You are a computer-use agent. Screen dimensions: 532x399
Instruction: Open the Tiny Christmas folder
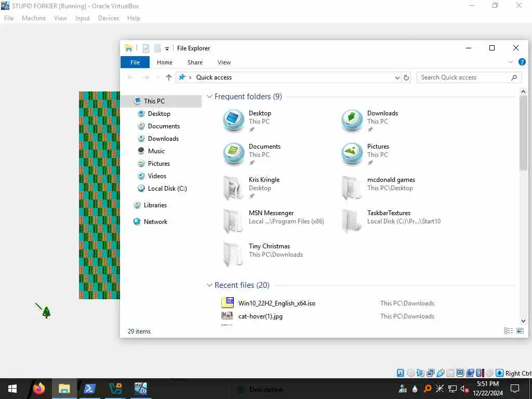262,254
